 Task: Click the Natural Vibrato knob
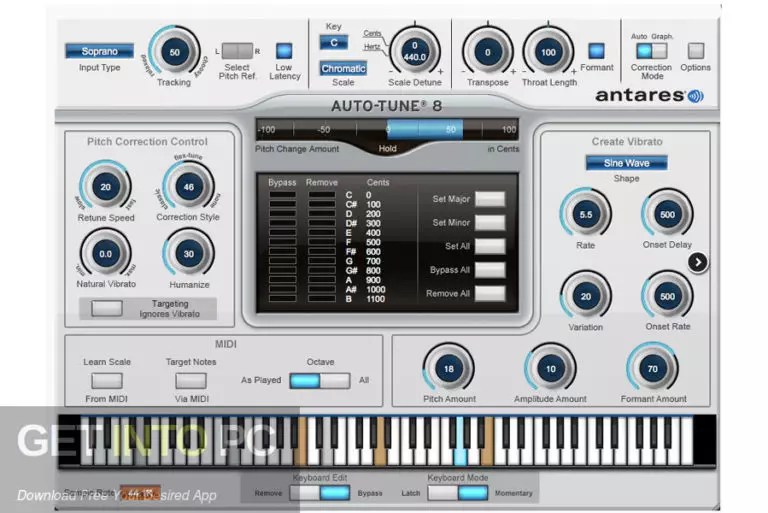tap(106, 254)
